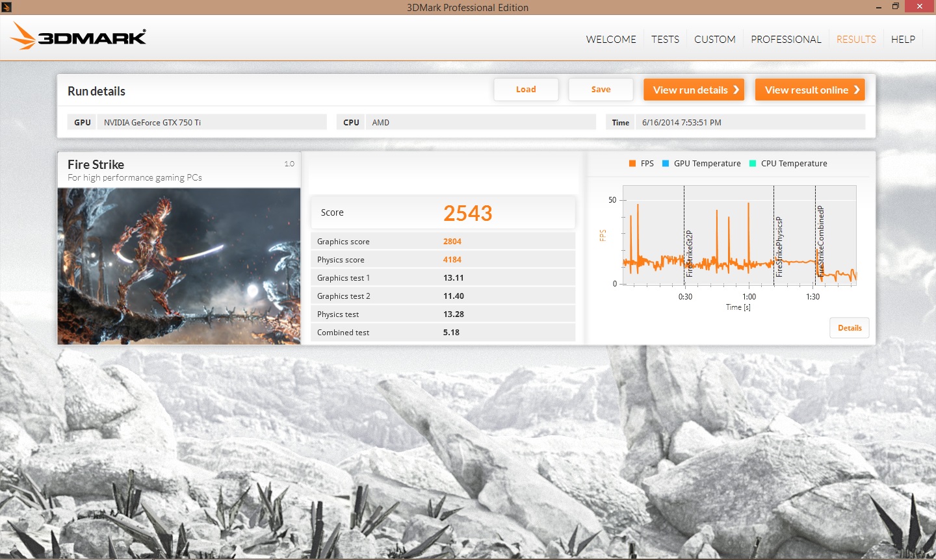
Task: Open the PROFESSIONAL tab
Action: pyautogui.click(x=786, y=39)
